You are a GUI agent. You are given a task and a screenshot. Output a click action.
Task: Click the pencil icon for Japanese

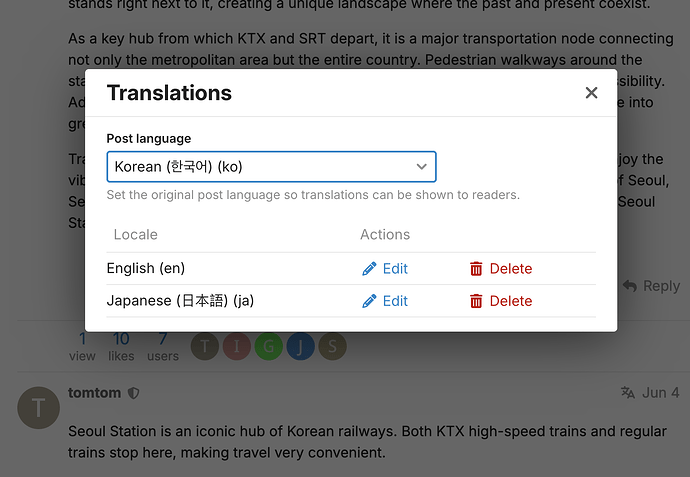click(x=369, y=301)
